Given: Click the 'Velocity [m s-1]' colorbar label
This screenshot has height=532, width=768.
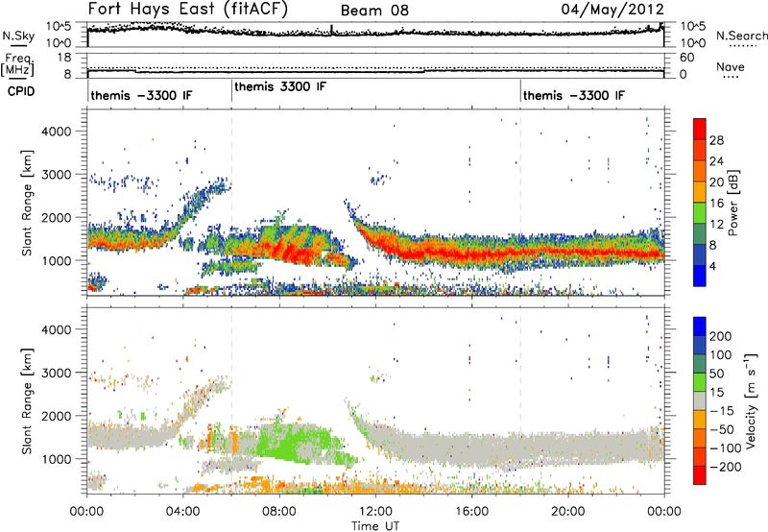Looking at the screenshot, I should 750,400.
